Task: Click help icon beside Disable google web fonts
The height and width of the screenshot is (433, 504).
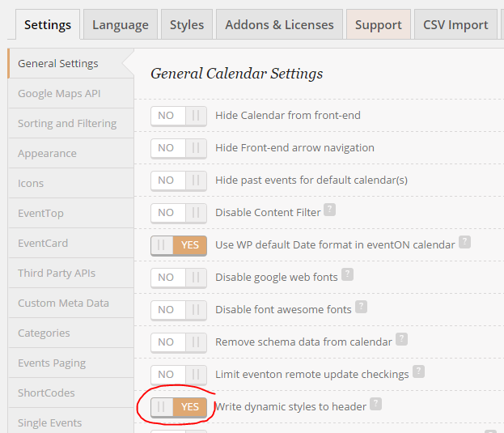Action: [347, 274]
